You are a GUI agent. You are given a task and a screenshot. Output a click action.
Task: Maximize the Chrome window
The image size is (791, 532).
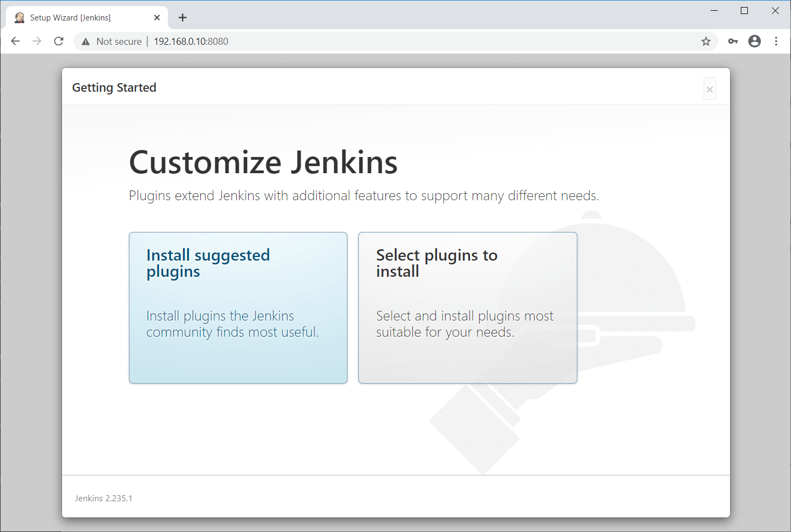(x=745, y=11)
